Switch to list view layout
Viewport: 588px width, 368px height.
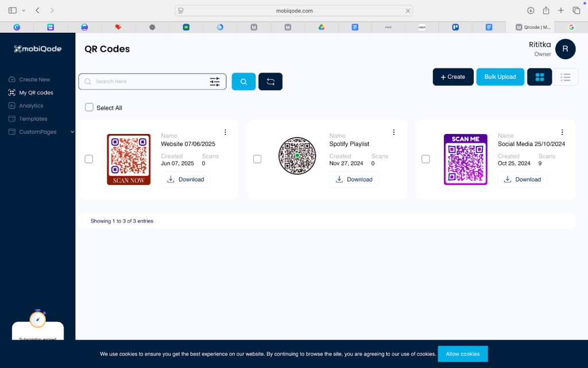click(x=566, y=77)
